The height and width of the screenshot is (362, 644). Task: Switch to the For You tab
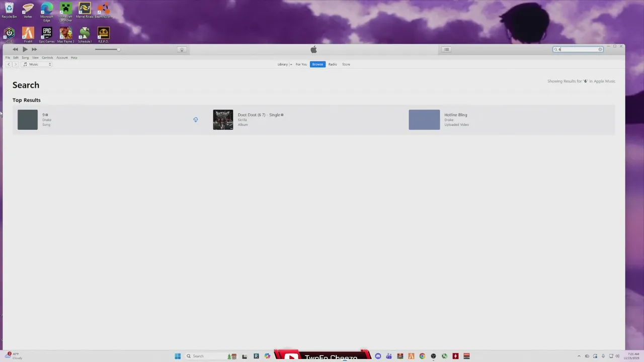tap(301, 64)
